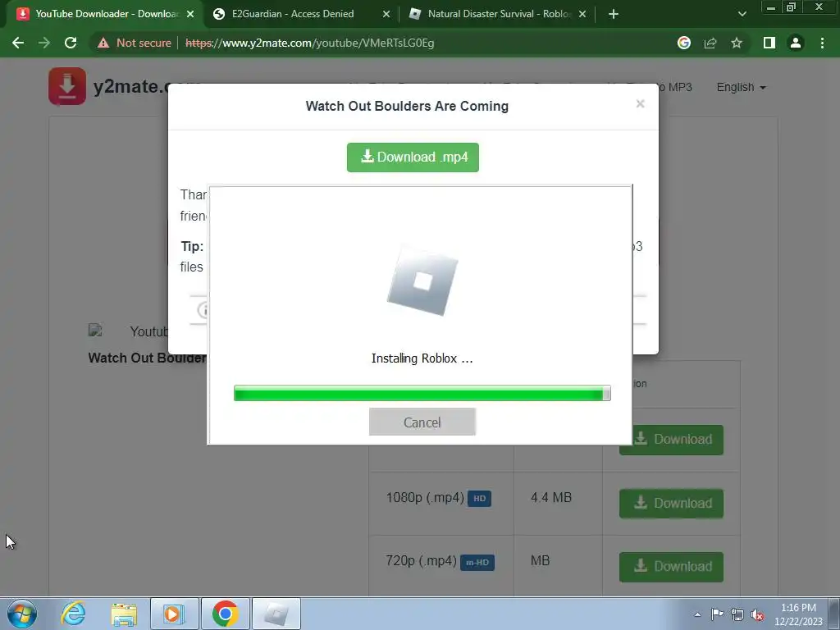840x630 pixels.
Task: Open the English language dropdown
Action: point(742,87)
